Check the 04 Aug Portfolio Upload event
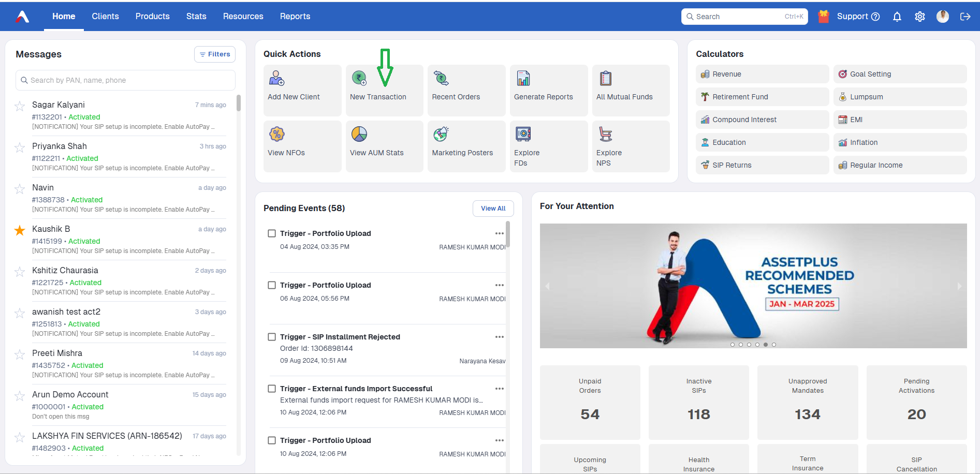Viewport: 980px width, 474px height. click(x=272, y=233)
